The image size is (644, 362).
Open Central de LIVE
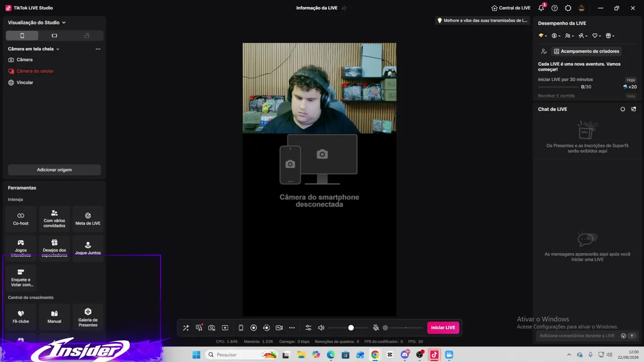coord(511,8)
